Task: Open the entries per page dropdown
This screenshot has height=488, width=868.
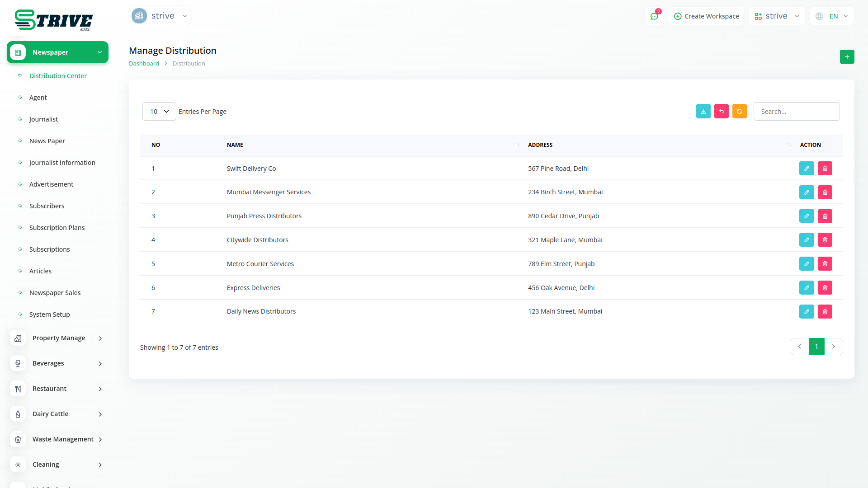Action: pos(159,111)
